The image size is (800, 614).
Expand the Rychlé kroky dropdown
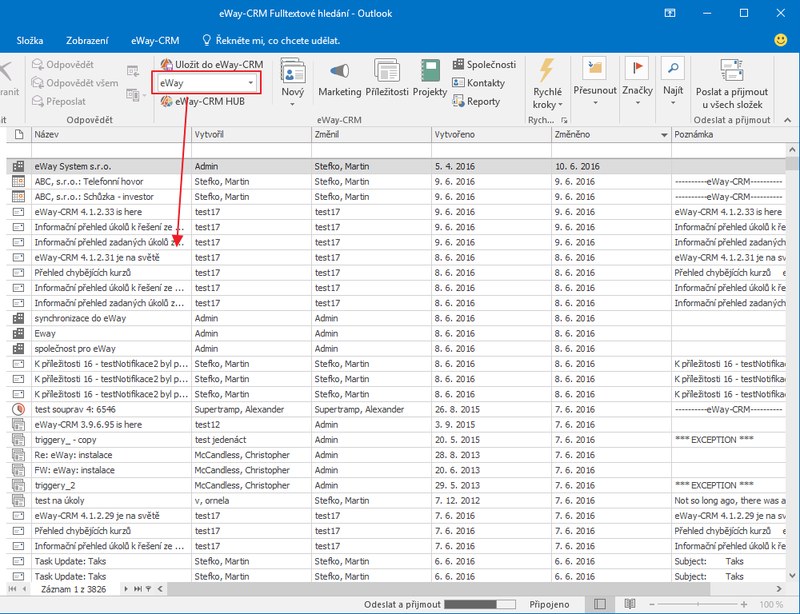click(561, 105)
